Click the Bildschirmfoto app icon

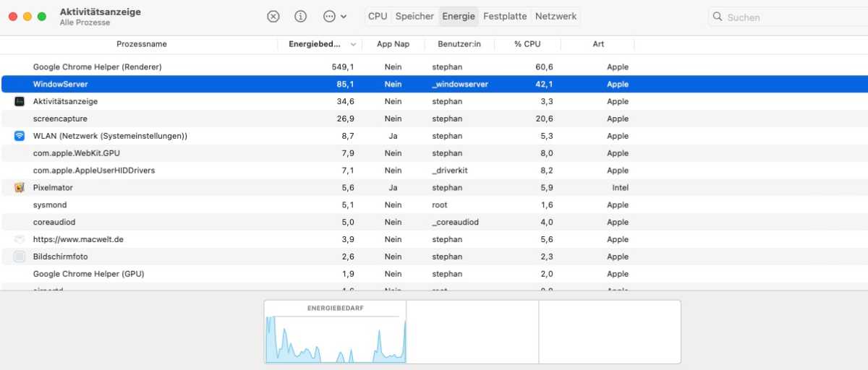tap(20, 257)
